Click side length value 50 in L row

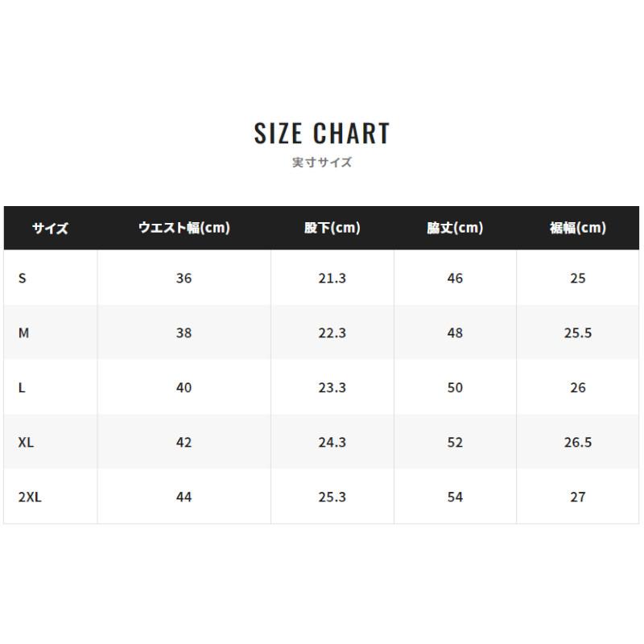455,387
